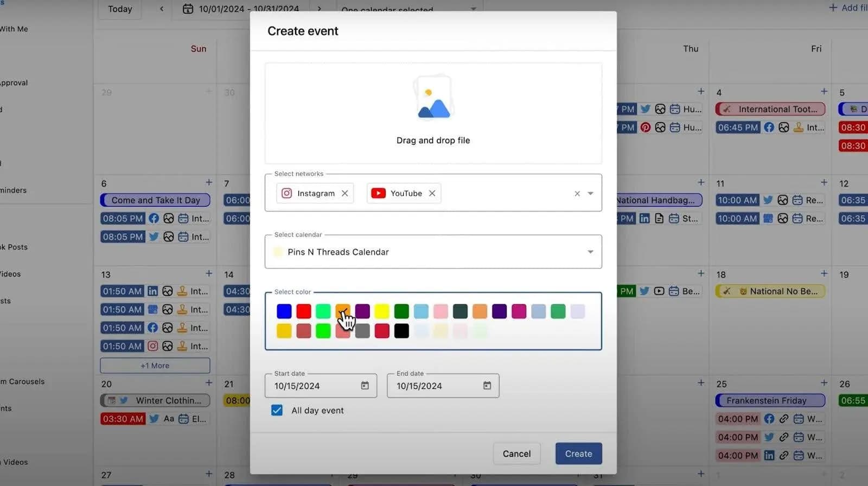Clear all selected networks with the X icon

click(577, 194)
